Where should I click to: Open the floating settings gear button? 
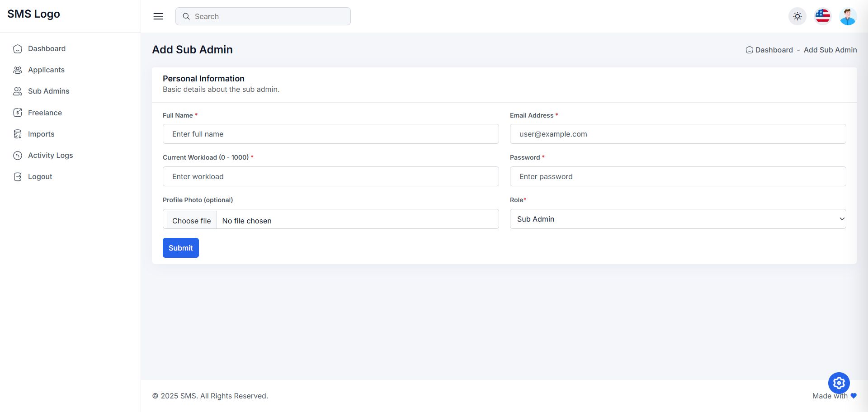(x=839, y=383)
